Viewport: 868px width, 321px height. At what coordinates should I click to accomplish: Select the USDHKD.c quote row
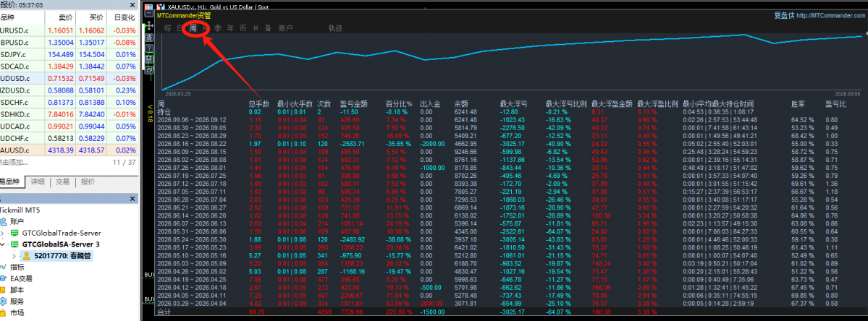[69, 114]
